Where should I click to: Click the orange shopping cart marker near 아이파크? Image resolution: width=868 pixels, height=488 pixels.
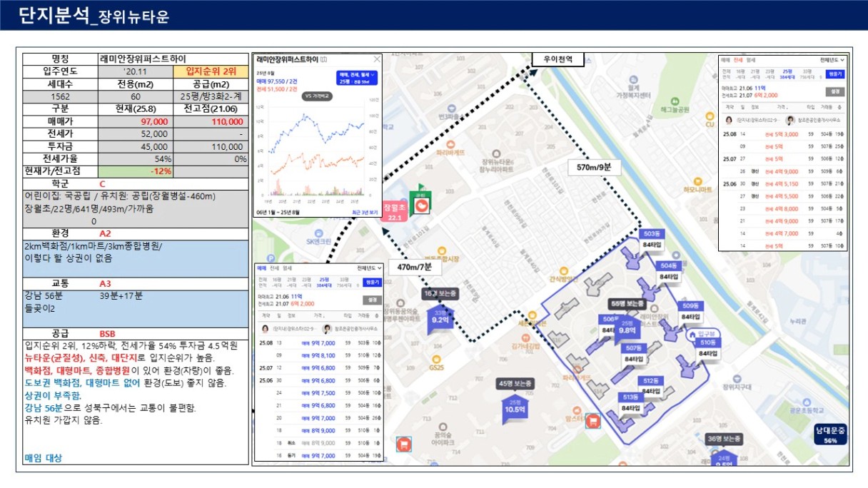(403, 444)
